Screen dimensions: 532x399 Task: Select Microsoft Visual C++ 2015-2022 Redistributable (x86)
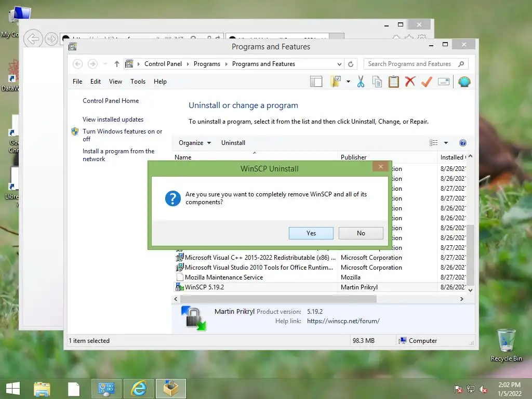point(321,258)
